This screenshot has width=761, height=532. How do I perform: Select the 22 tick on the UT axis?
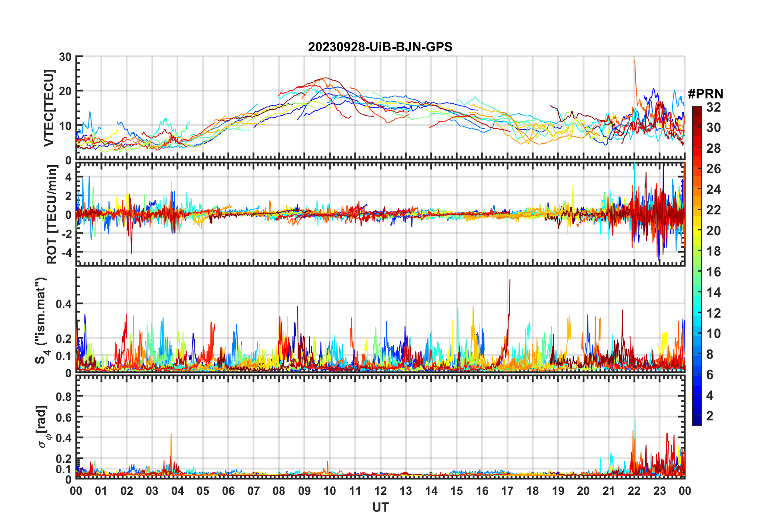634,491
